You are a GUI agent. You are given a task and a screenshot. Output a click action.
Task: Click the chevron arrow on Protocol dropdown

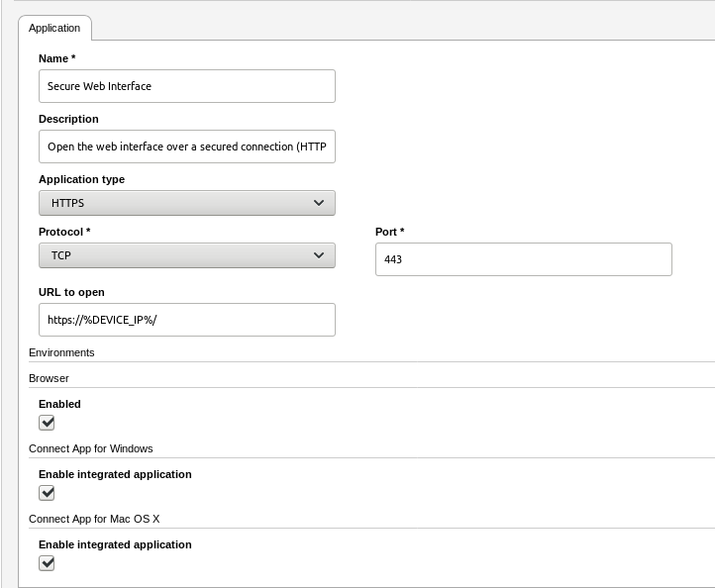coord(318,255)
